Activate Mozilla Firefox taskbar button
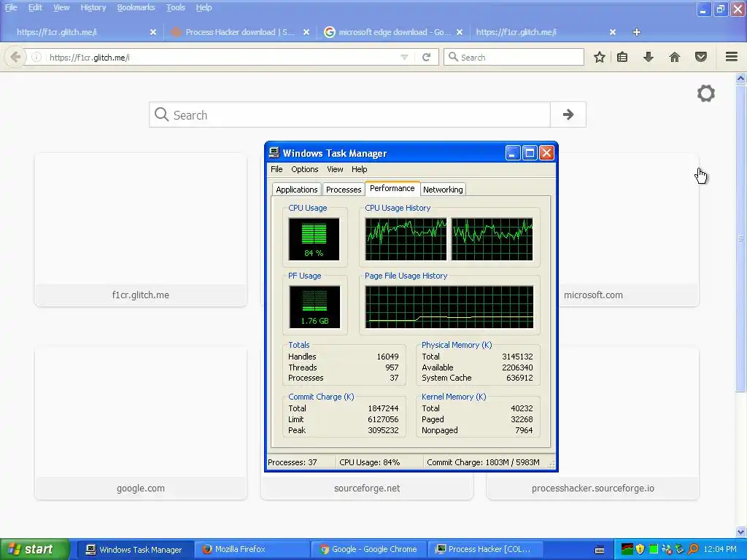Screen dimensions: 747x560 coord(252,550)
